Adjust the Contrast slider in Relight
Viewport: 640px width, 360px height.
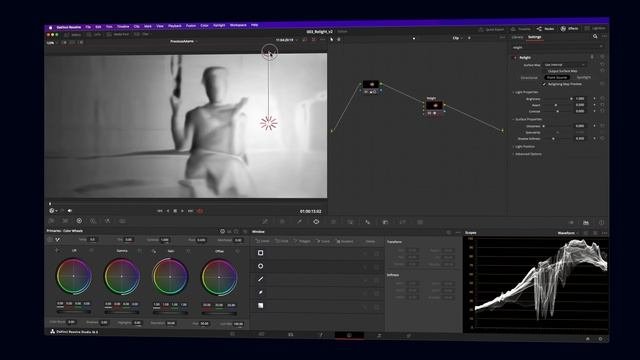click(x=558, y=111)
